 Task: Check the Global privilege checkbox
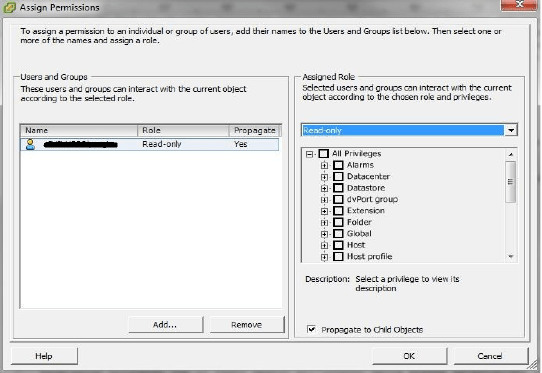pos(338,233)
